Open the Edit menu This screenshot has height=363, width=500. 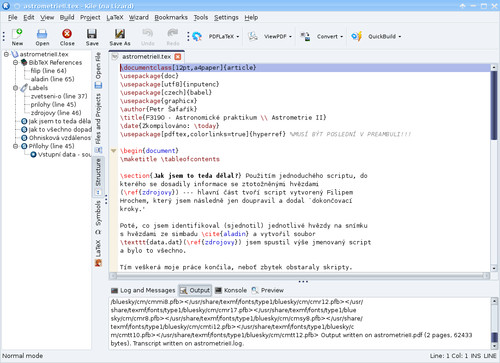29,17
